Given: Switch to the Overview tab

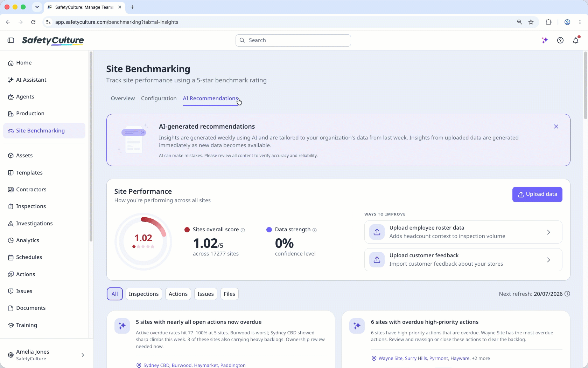Looking at the screenshot, I should click(123, 98).
